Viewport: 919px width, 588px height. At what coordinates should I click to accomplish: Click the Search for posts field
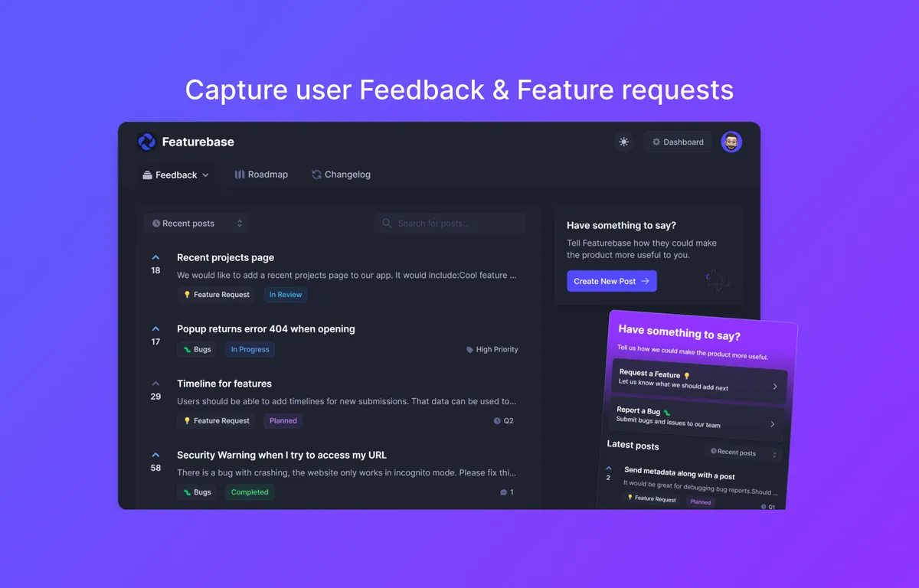point(450,224)
